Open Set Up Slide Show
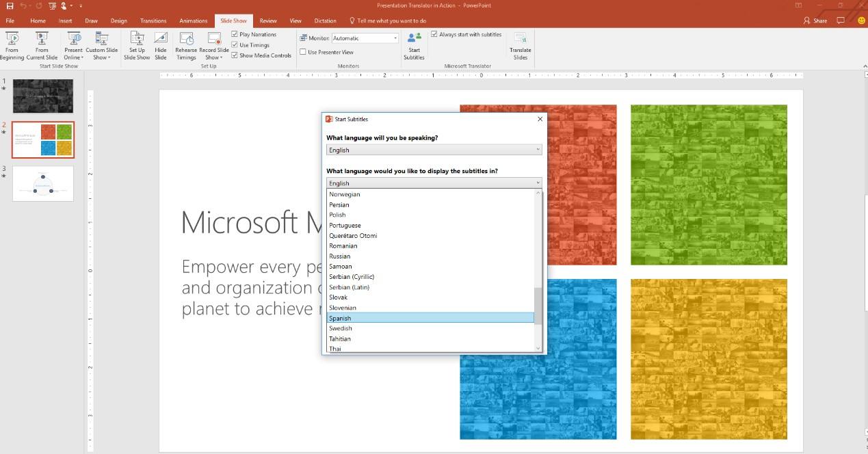Screen dimensions: 868x454 click(136, 45)
